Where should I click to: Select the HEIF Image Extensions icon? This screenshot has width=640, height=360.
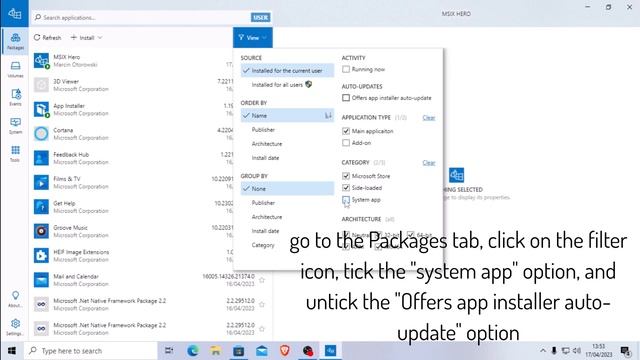pyautogui.click(x=41, y=256)
